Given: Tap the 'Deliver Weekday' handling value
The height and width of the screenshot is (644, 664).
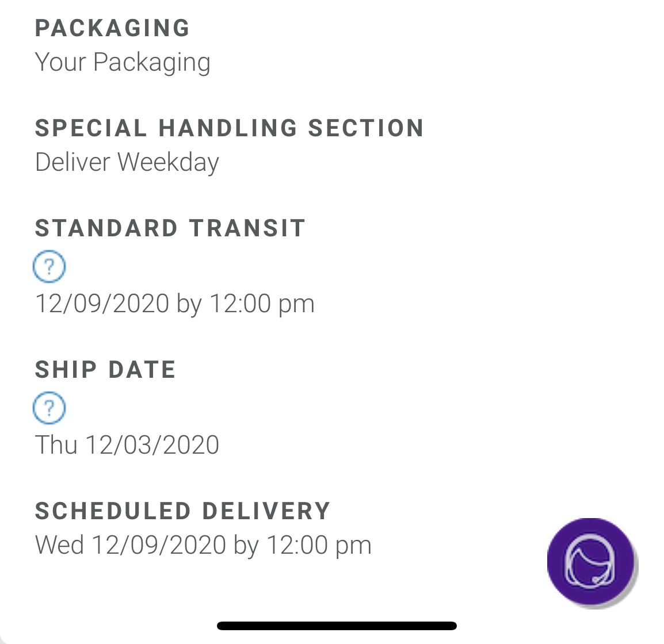Looking at the screenshot, I should pos(127,162).
